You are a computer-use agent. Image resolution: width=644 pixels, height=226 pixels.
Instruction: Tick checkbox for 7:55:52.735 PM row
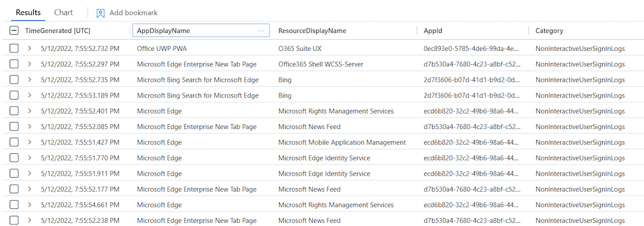(14, 80)
